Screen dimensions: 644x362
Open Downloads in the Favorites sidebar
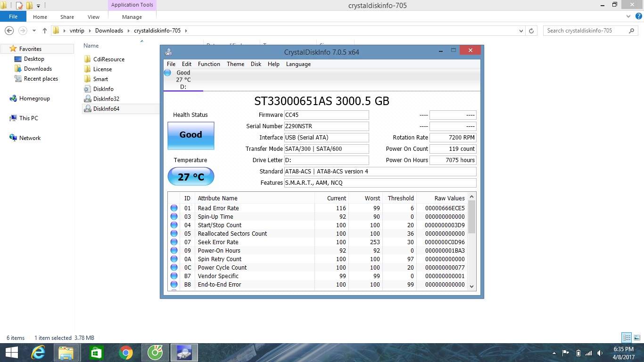[38, 69]
